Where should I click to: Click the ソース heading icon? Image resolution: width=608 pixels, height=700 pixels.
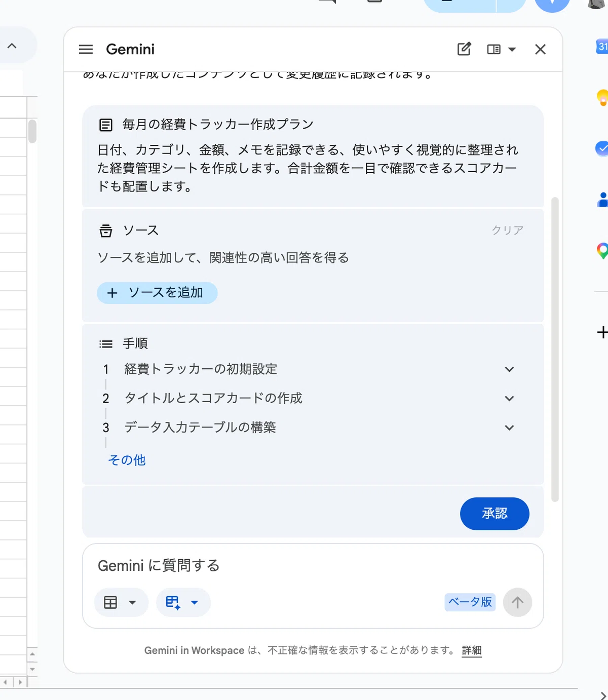pyautogui.click(x=106, y=230)
